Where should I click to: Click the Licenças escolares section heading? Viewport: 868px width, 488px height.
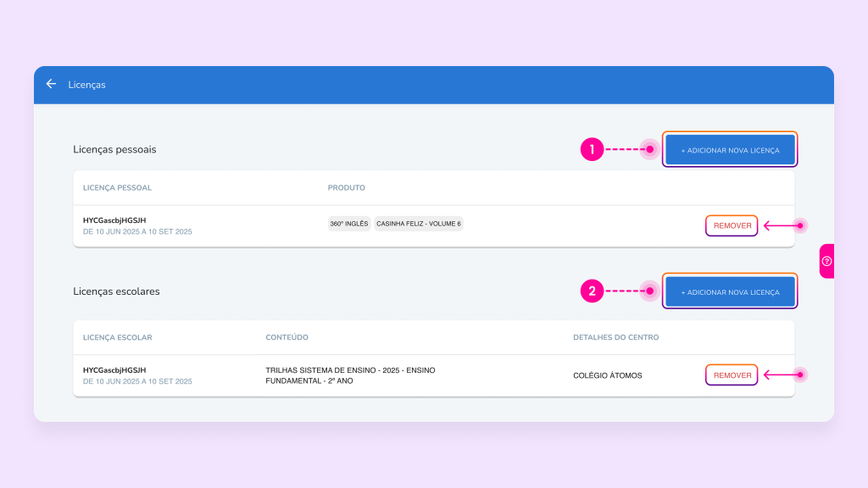coord(116,291)
